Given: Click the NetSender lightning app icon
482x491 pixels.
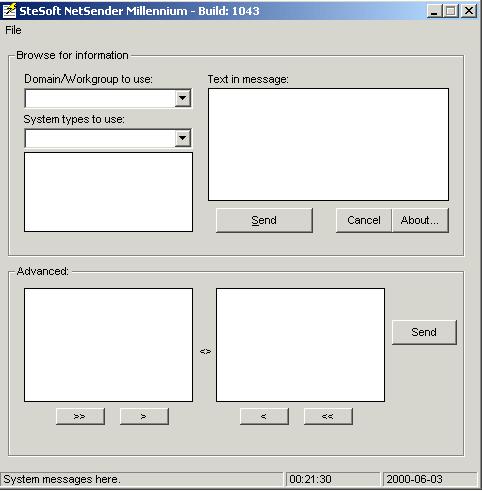Looking at the screenshot, I should click(x=9, y=10).
